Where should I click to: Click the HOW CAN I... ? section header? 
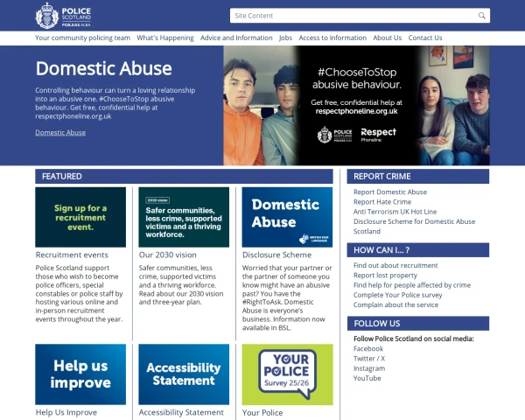(x=418, y=250)
